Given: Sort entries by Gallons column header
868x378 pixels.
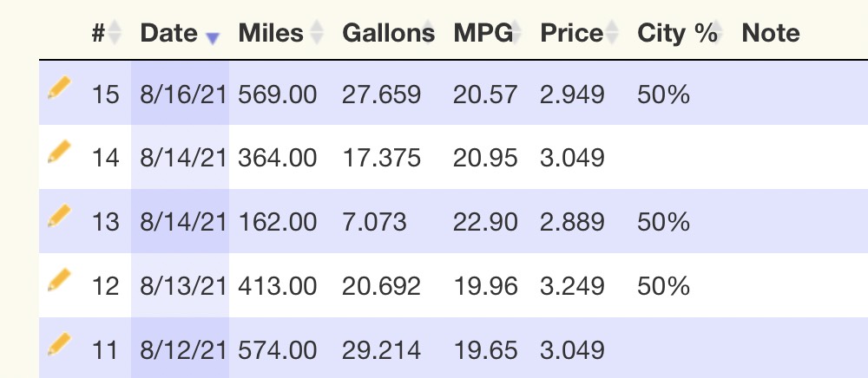Looking at the screenshot, I should pos(388,33).
